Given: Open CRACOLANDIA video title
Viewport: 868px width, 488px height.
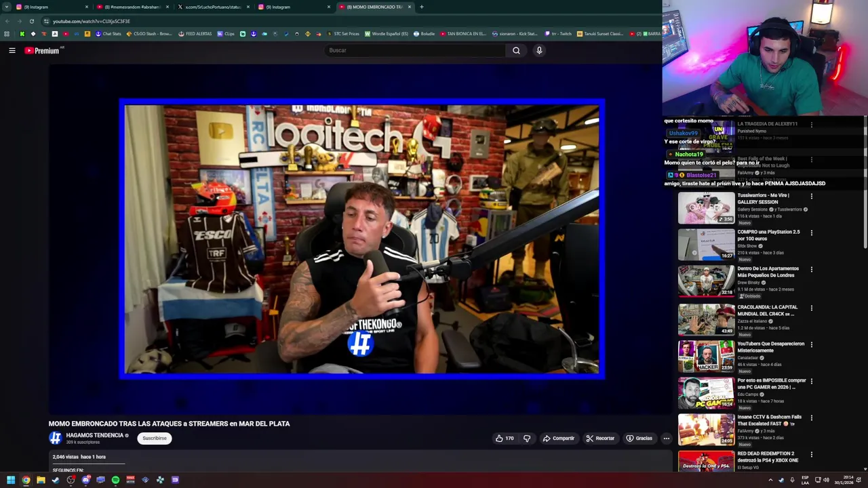Looking at the screenshot, I should [x=767, y=310].
